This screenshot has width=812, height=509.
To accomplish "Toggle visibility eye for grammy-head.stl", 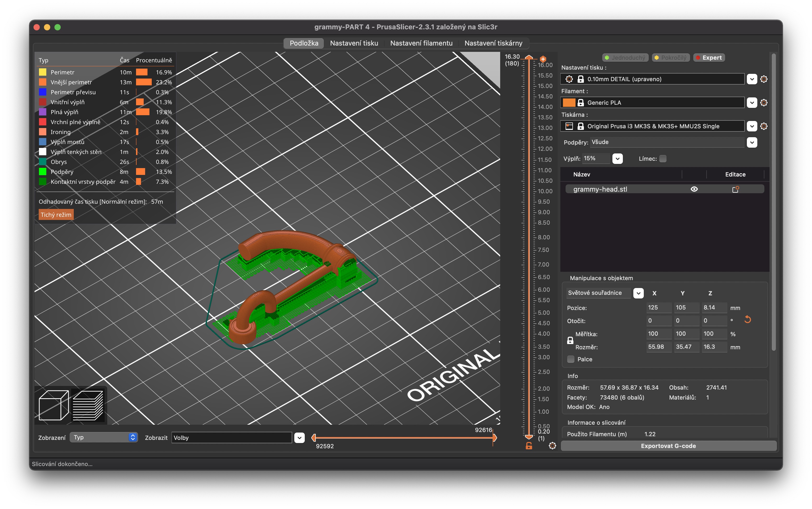I will pyautogui.click(x=694, y=189).
